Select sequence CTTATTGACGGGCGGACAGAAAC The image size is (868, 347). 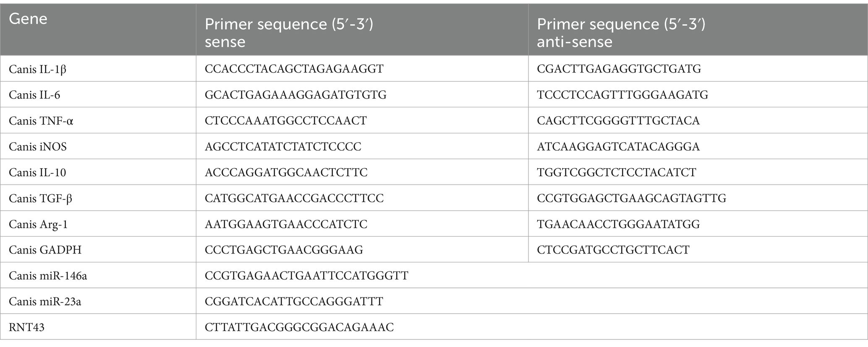point(299,328)
